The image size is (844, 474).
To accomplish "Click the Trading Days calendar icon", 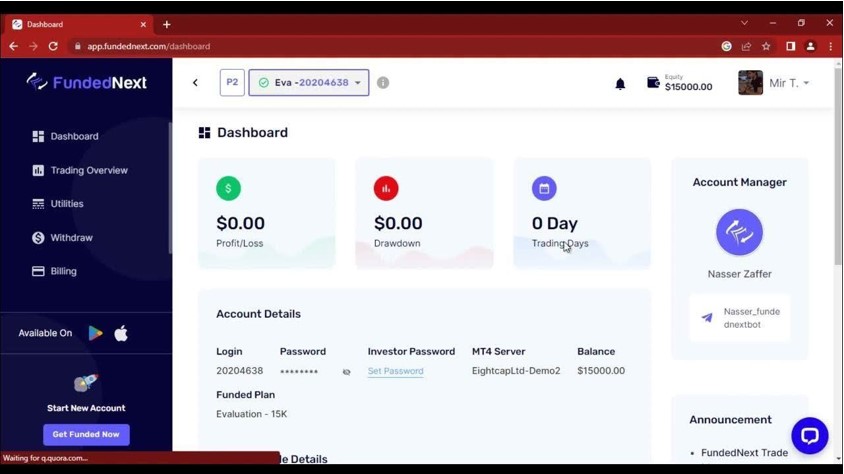I will (544, 188).
